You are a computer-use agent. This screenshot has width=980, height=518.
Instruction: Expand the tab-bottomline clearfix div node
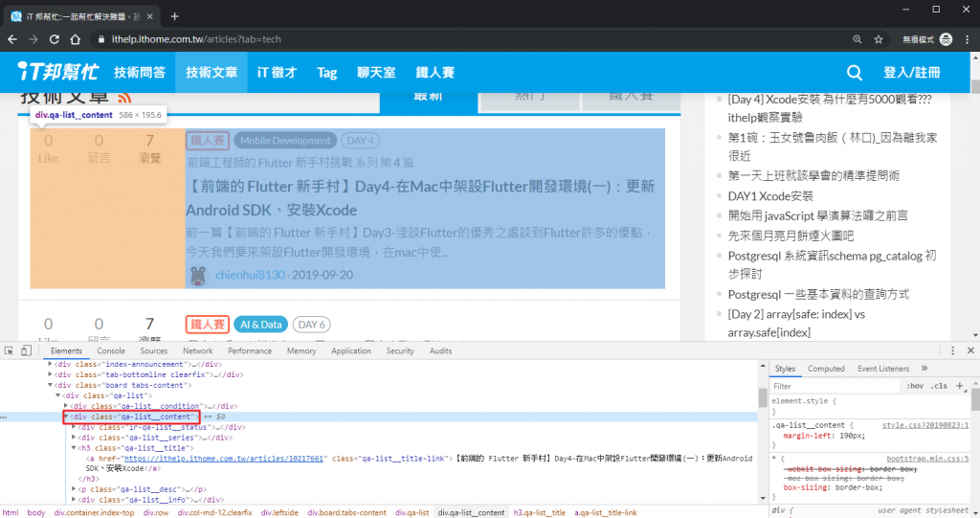tap(50, 374)
